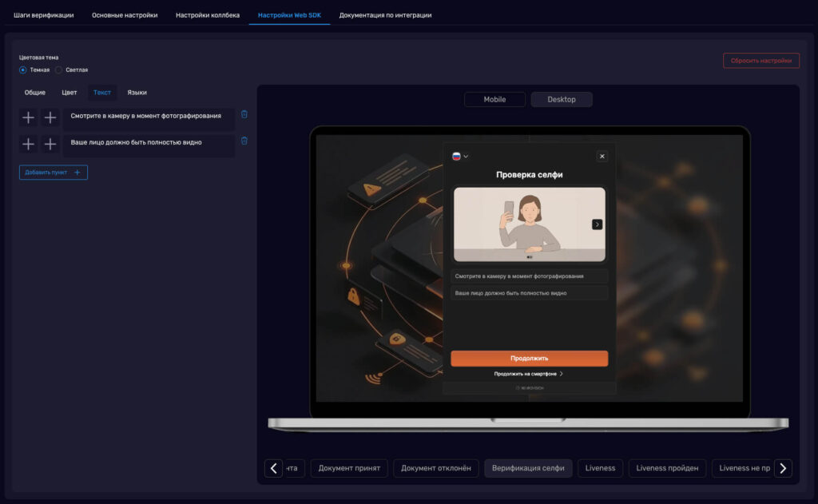Switch to the Текст sub-tab
818x504 pixels.
pos(102,93)
